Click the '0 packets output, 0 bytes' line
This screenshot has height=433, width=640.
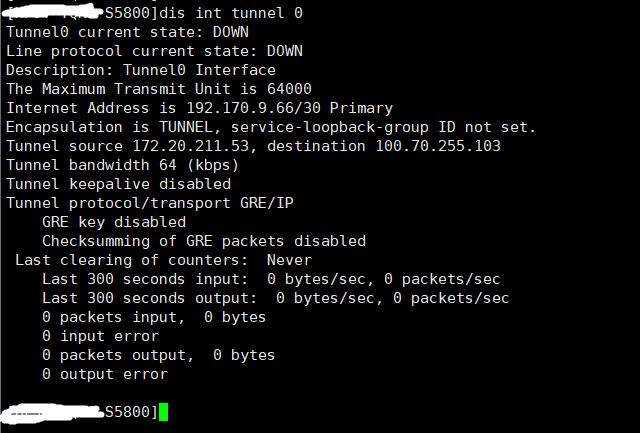(x=158, y=355)
